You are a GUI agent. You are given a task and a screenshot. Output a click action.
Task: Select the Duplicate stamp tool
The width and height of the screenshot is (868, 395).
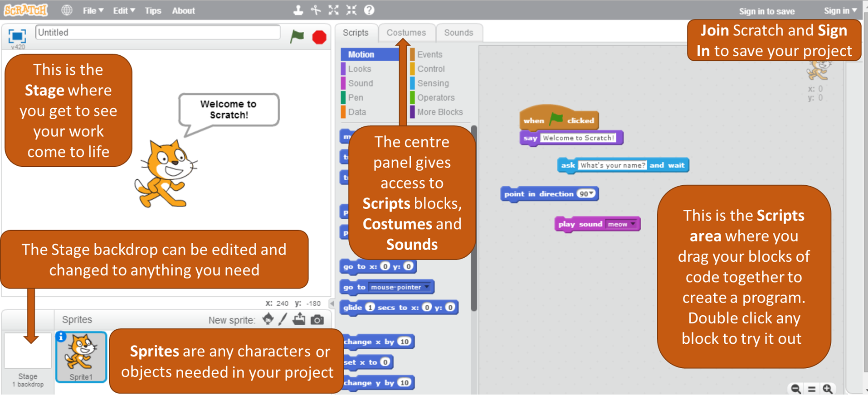[x=298, y=10]
